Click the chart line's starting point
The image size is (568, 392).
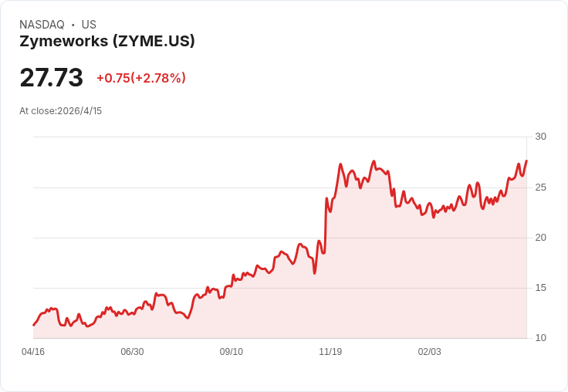34,325
